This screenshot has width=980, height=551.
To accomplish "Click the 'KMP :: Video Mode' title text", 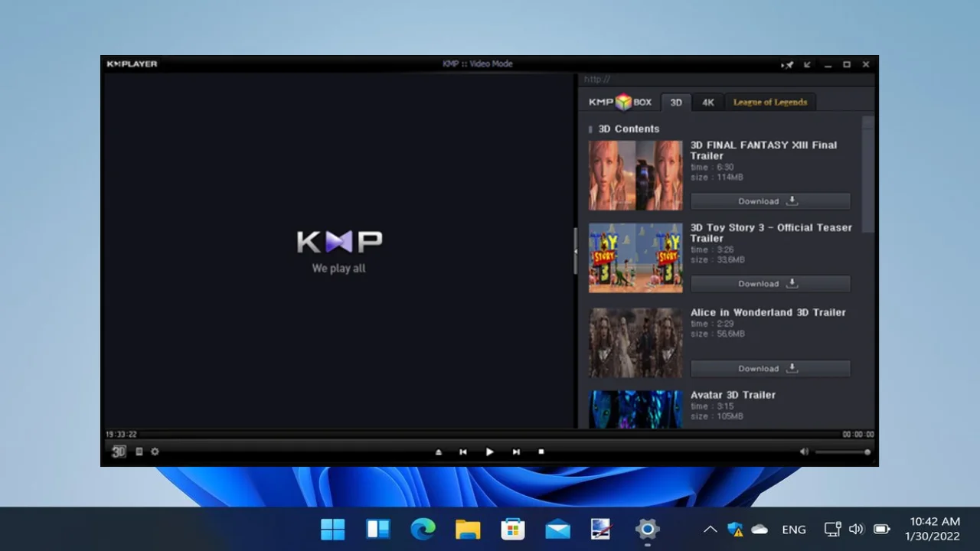I will click(478, 64).
